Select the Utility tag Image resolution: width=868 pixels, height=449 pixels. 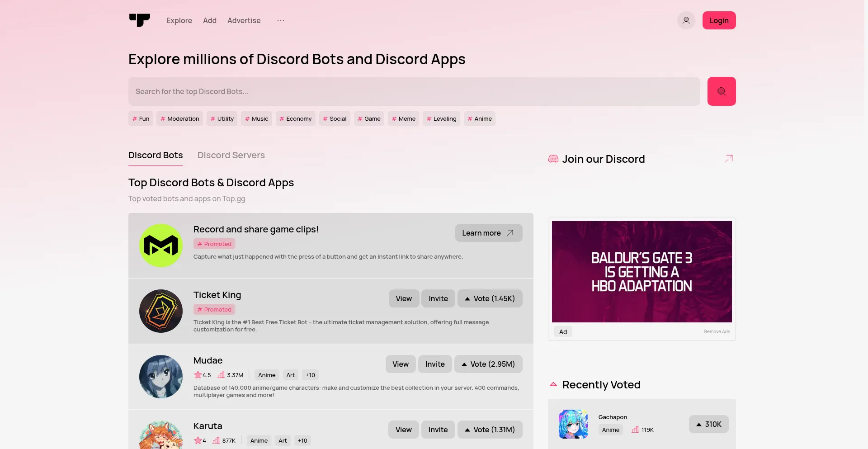coord(222,118)
